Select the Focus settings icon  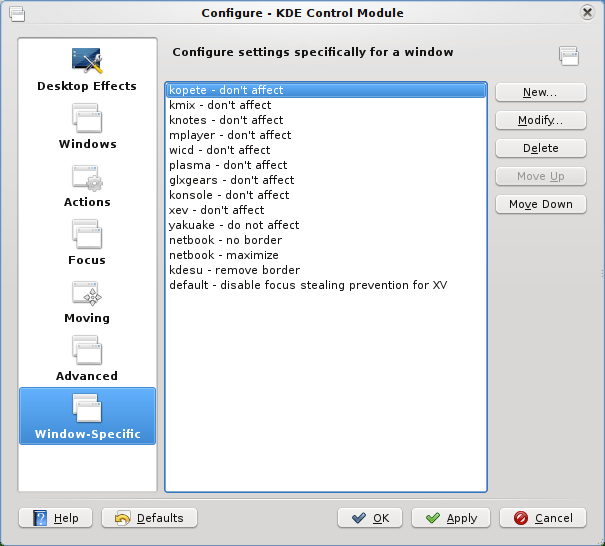point(87,236)
